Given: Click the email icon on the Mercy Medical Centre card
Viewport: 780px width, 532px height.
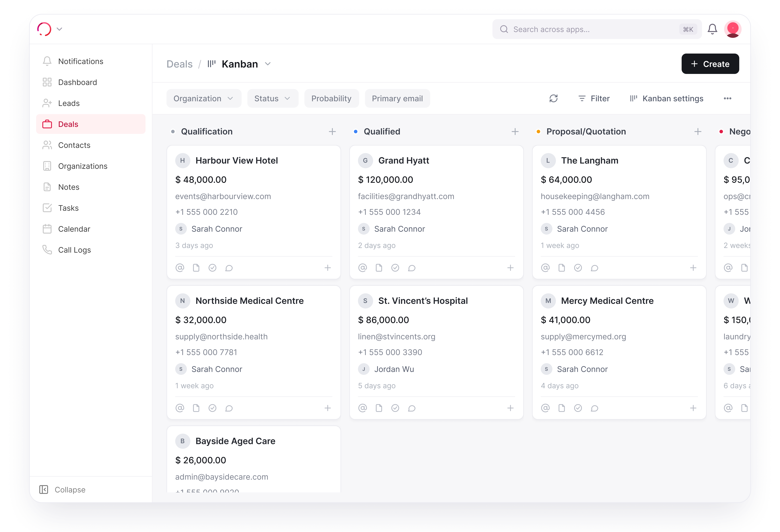Looking at the screenshot, I should pos(545,408).
